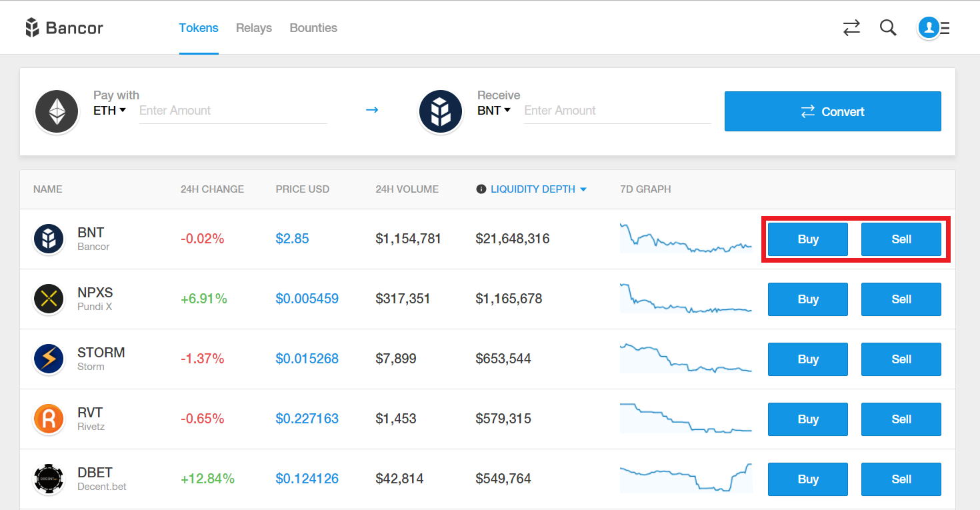Image resolution: width=980 pixels, height=510 pixels.
Task: Sort by Liquidity Depth column arrow
Action: pyautogui.click(x=583, y=190)
